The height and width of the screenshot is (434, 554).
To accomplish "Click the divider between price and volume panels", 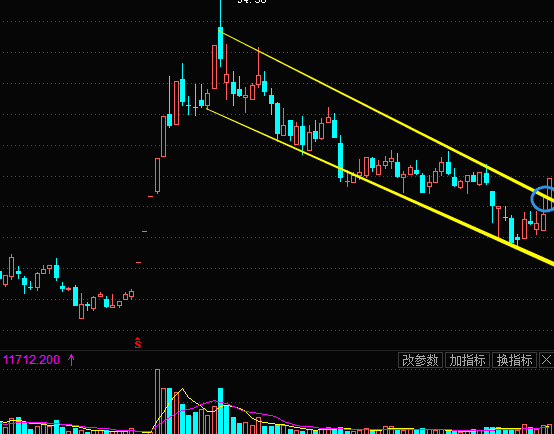I will [x=277, y=350].
